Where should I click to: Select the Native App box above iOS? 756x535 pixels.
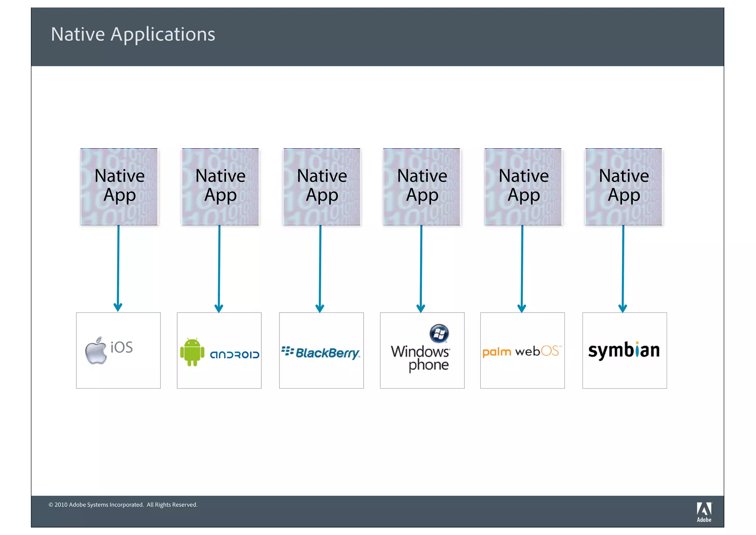click(119, 187)
